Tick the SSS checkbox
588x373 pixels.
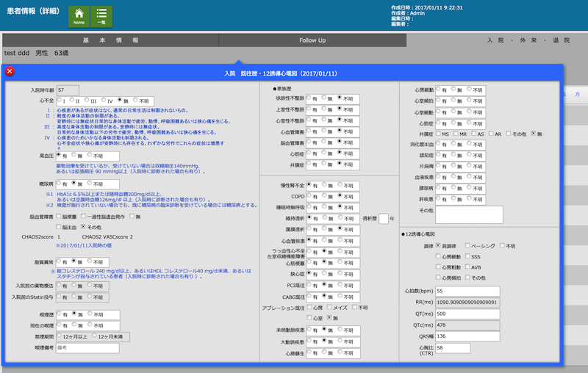(467, 257)
